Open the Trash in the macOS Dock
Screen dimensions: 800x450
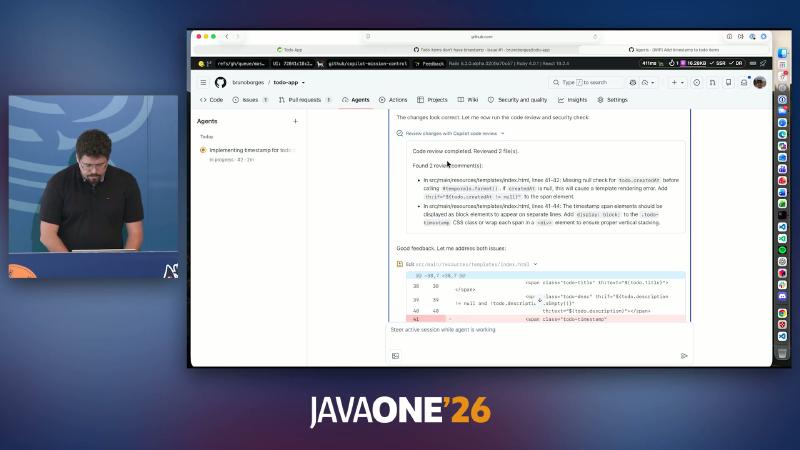(x=782, y=353)
